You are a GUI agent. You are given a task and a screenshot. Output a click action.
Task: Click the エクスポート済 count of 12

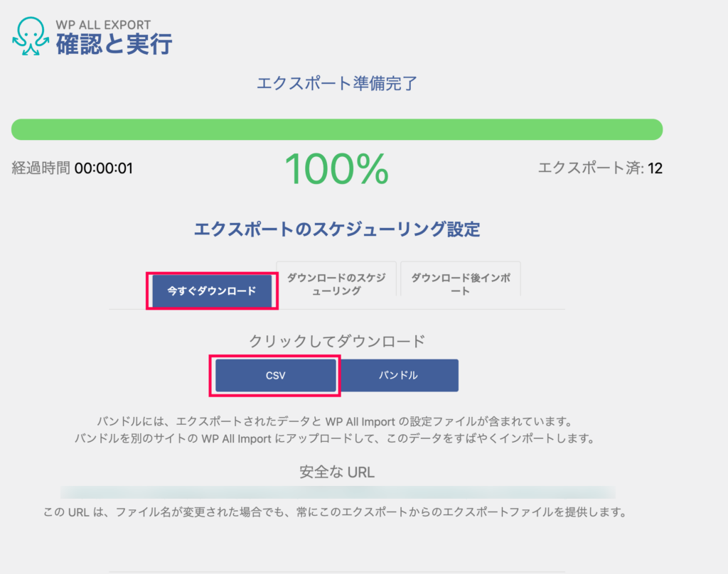point(599,168)
